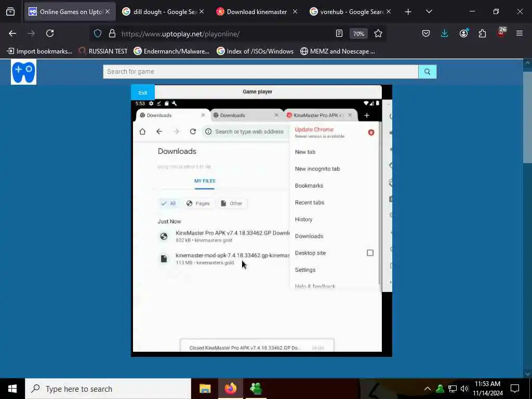The height and width of the screenshot is (399, 532).
Task: Switch to vorehub Google Search tab
Action: 351,12
